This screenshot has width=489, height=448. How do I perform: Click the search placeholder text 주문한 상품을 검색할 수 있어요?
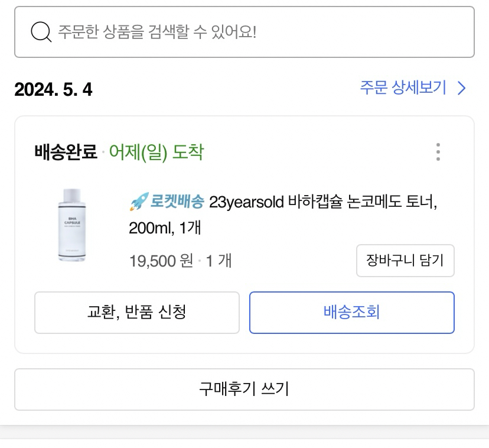[157, 32]
